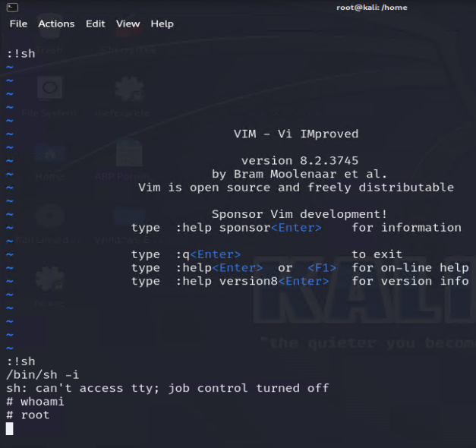Click the 'version 8.2.3745' line
Screen dimensions: 476x448
point(300,161)
